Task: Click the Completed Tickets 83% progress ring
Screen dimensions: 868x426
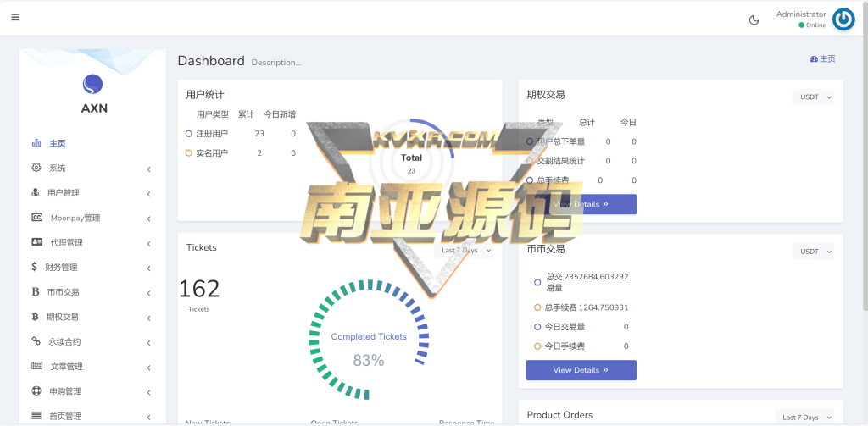Action: (x=369, y=339)
